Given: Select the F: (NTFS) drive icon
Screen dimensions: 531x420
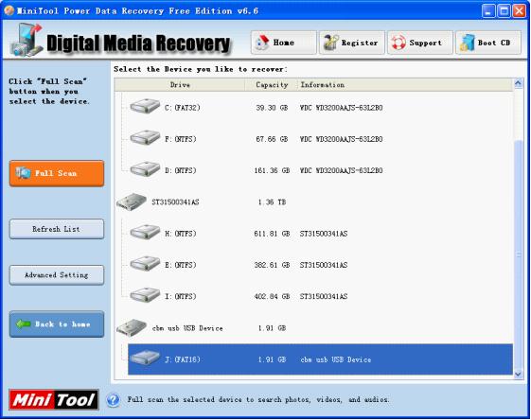Looking at the screenshot, I should click(145, 138).
